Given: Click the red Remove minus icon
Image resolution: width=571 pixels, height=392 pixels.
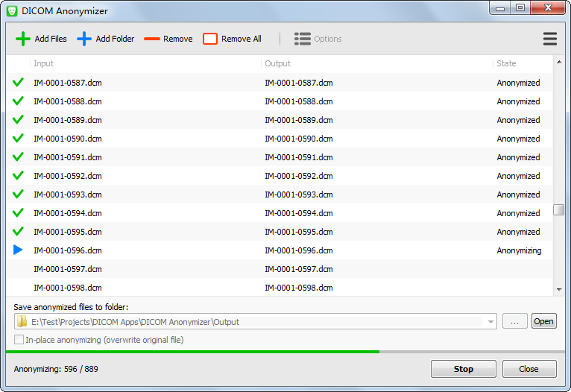Looking at the screenshot, I should [152, 39].
